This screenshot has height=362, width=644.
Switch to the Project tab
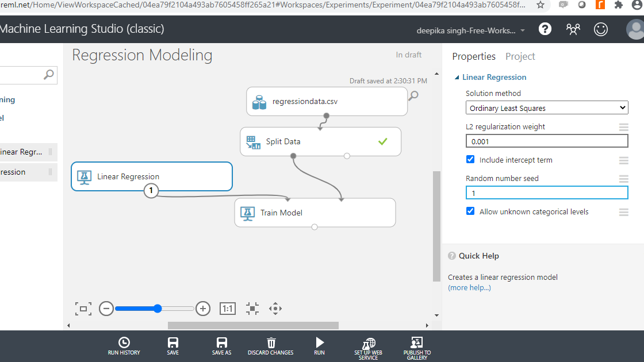pos(520,56)
